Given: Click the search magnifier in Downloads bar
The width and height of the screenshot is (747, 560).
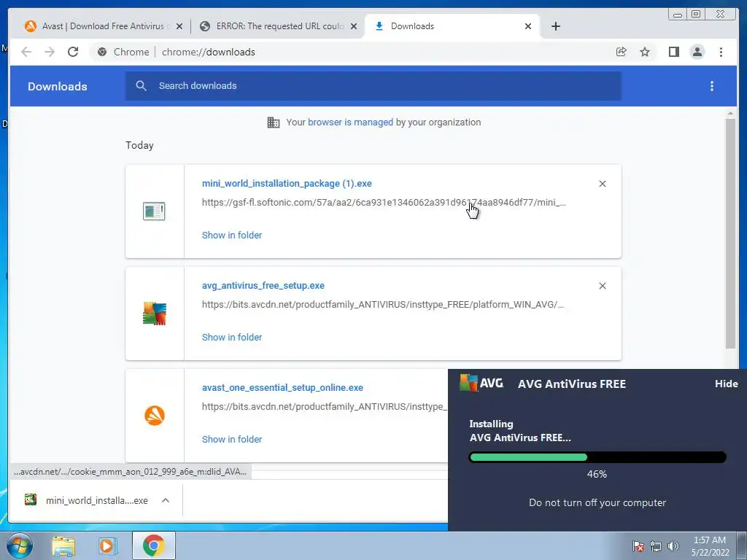Looking at the screenshot, I should pyautogui.click(x=141, y=86).
